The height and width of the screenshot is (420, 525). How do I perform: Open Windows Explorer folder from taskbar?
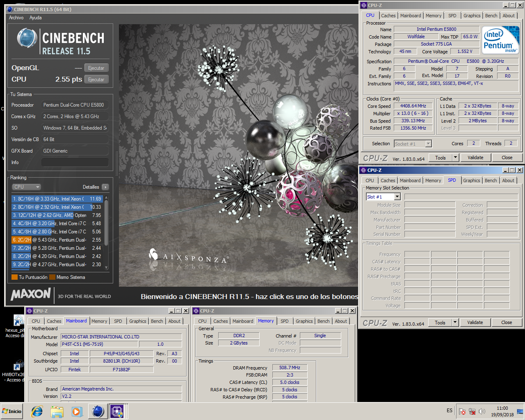tap(57, 411)
